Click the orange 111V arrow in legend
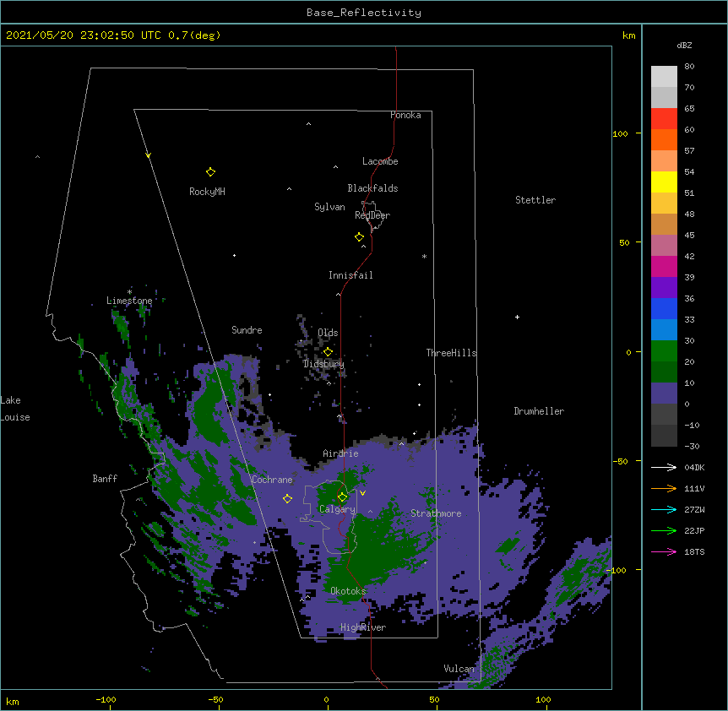This screenshot has height=711, width=728. [664, 488]
